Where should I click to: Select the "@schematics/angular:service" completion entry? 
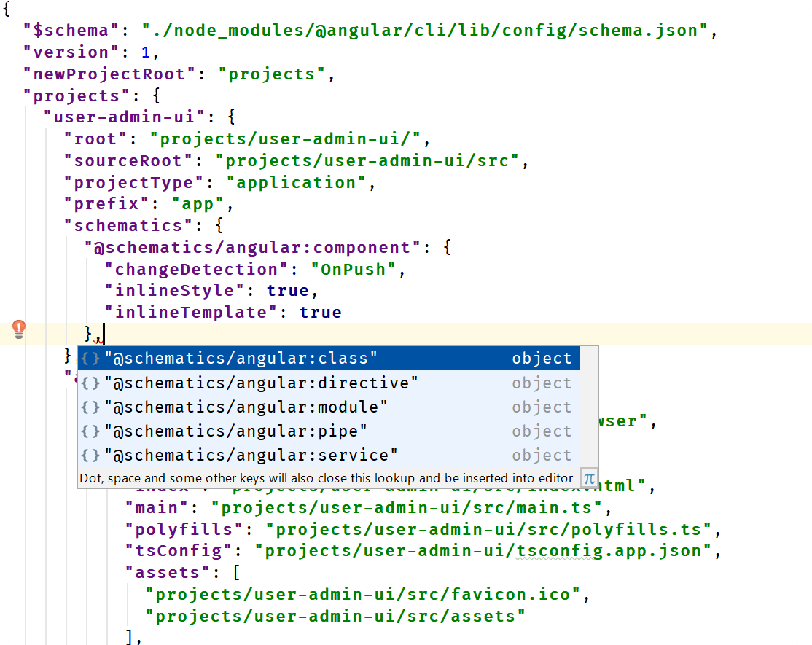pyautogui.click(x=251, y=455)
